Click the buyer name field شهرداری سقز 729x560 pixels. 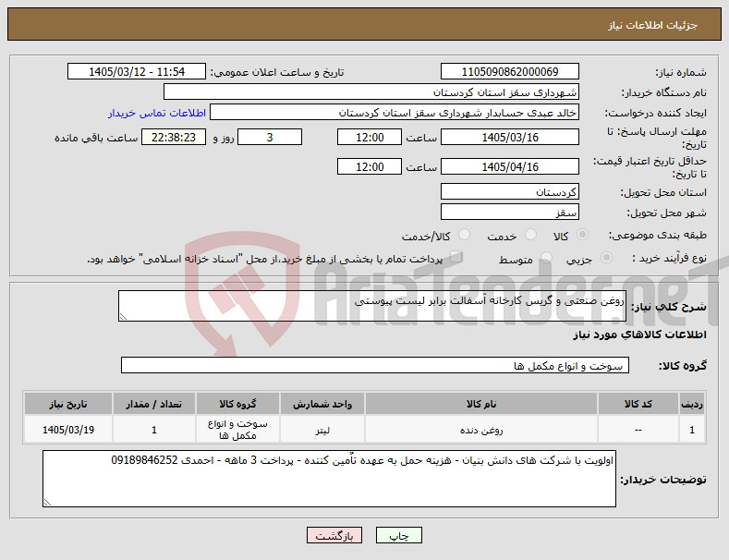pos(371,92)
